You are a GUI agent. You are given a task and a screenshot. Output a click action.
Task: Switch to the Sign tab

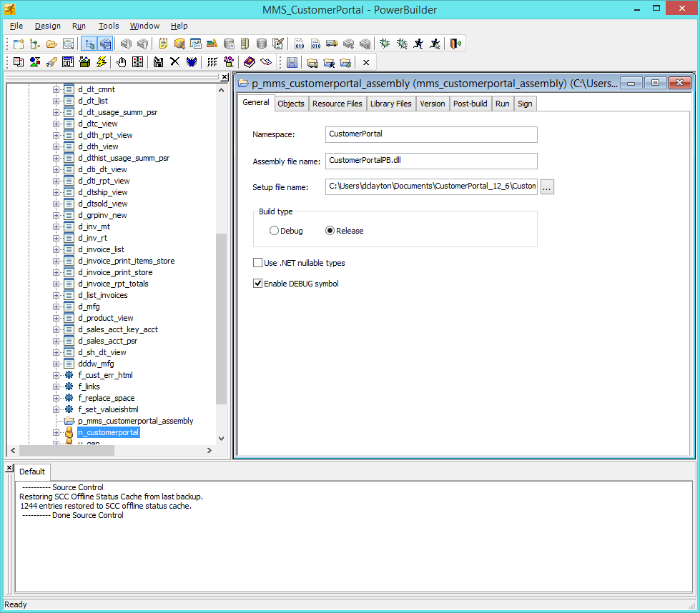(525, 104)
